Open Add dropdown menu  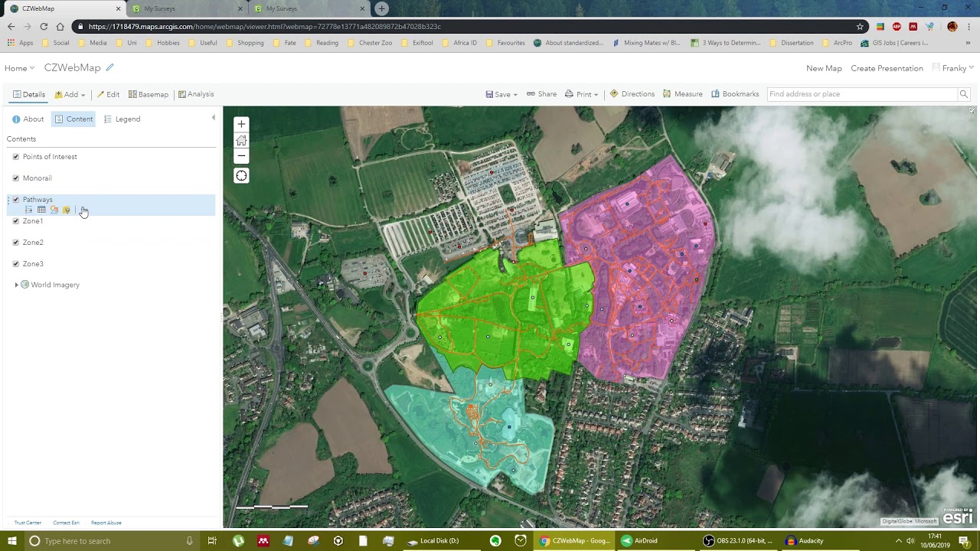coord(70,94)
